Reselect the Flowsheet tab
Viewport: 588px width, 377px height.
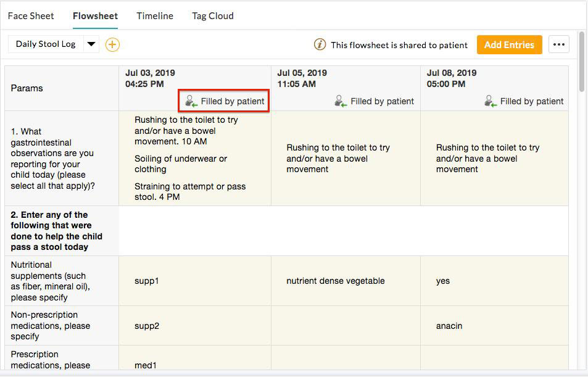(95, 15)
